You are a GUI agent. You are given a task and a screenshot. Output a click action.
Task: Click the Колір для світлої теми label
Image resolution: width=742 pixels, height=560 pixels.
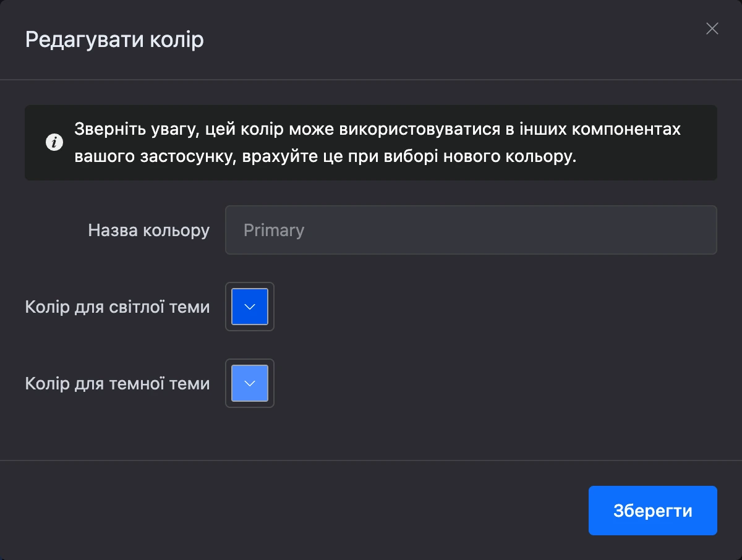[117, 307]
